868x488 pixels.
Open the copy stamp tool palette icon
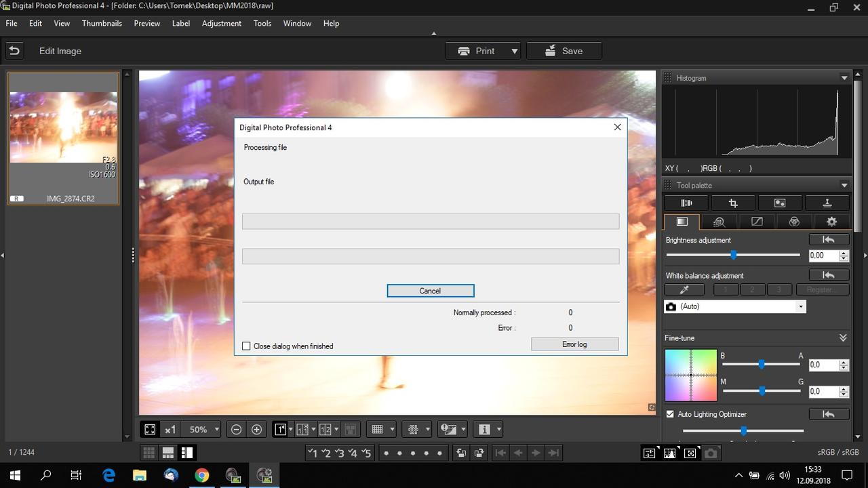click(x=827, y=203)
